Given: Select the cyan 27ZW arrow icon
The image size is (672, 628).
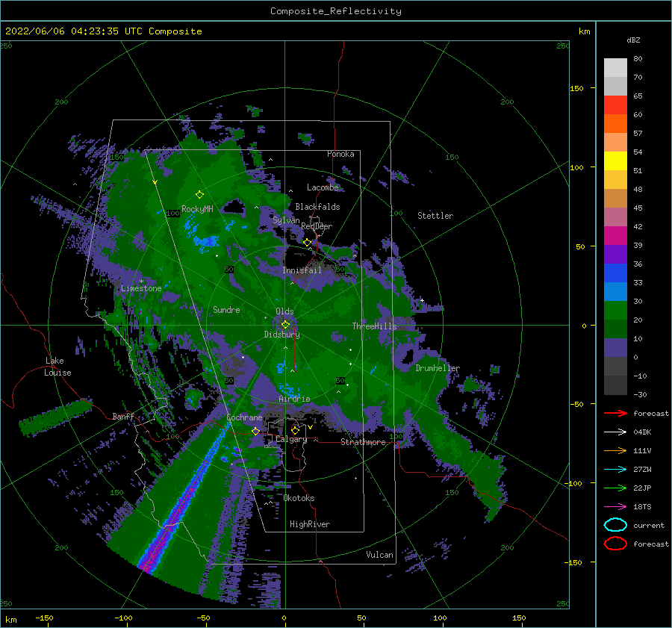Looking at the screenshot, I should click(x=615, y=470).
